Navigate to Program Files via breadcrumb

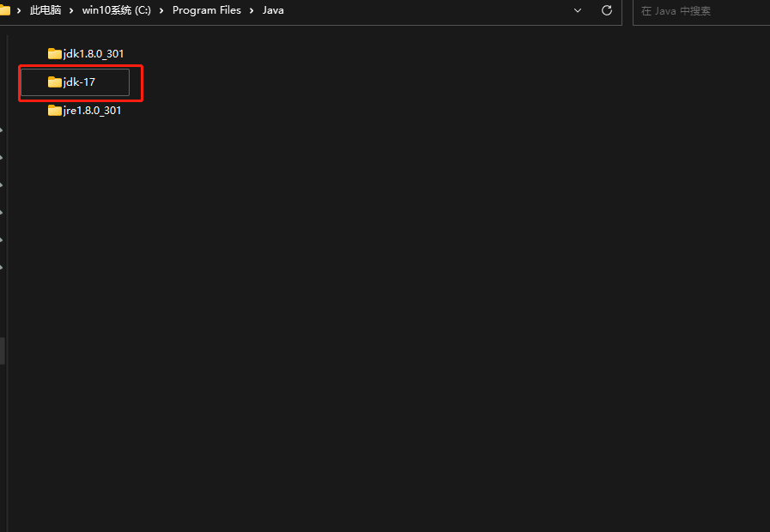tap(206, 9)
